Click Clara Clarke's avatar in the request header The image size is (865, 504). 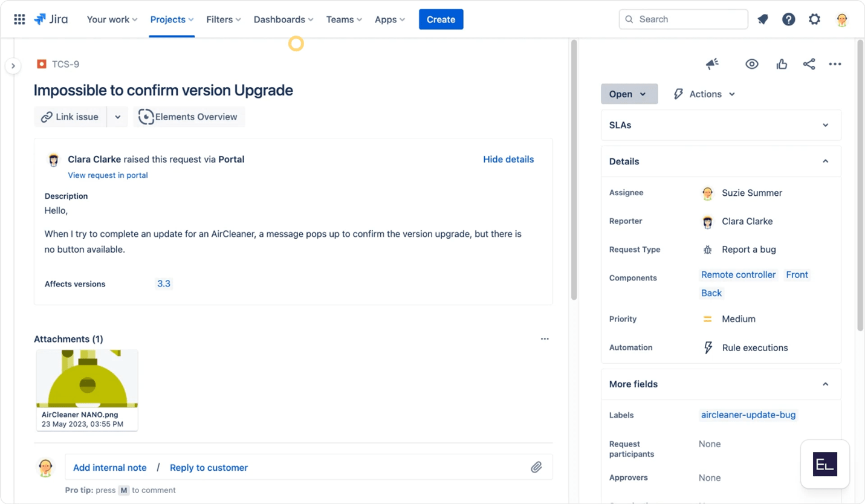point(54,160)
